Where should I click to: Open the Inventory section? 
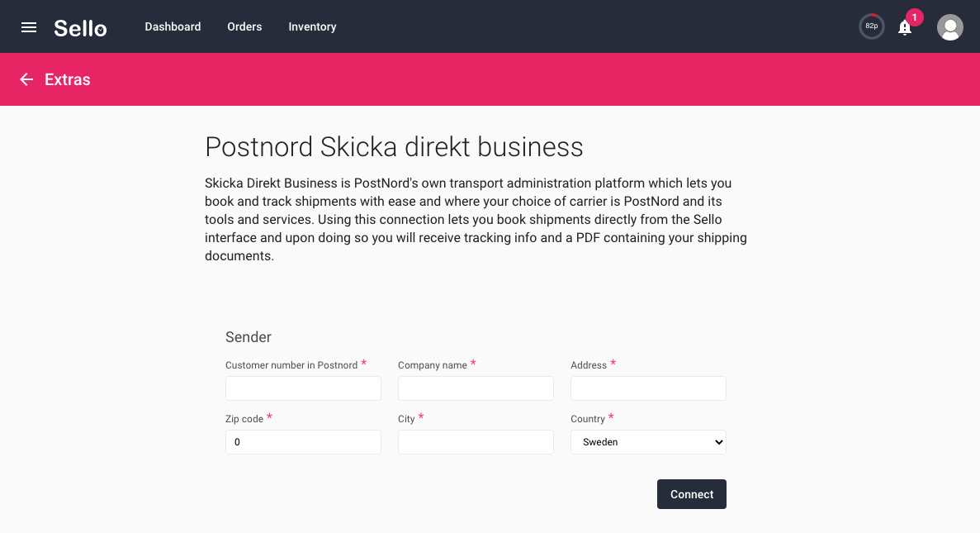click(x=312, y=27)
